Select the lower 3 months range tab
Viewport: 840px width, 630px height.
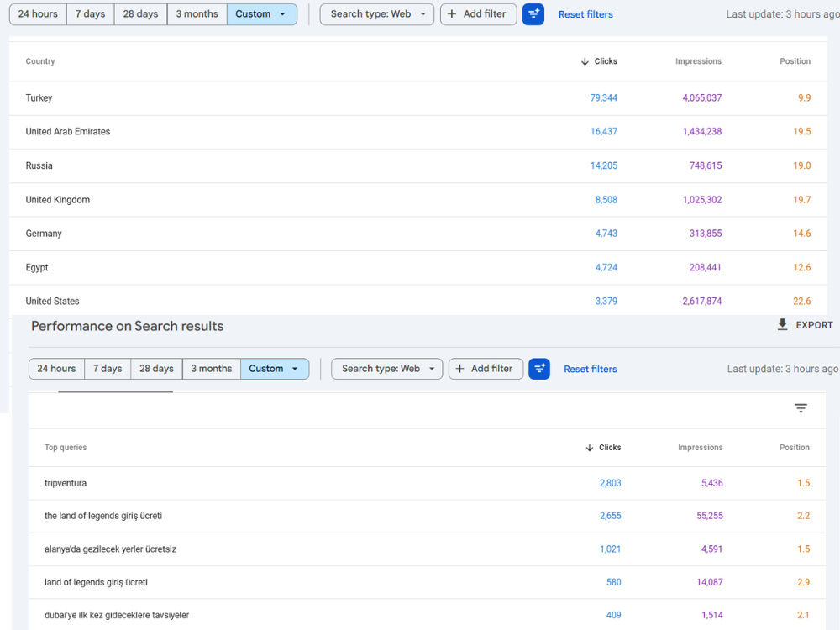pos(212,369)
